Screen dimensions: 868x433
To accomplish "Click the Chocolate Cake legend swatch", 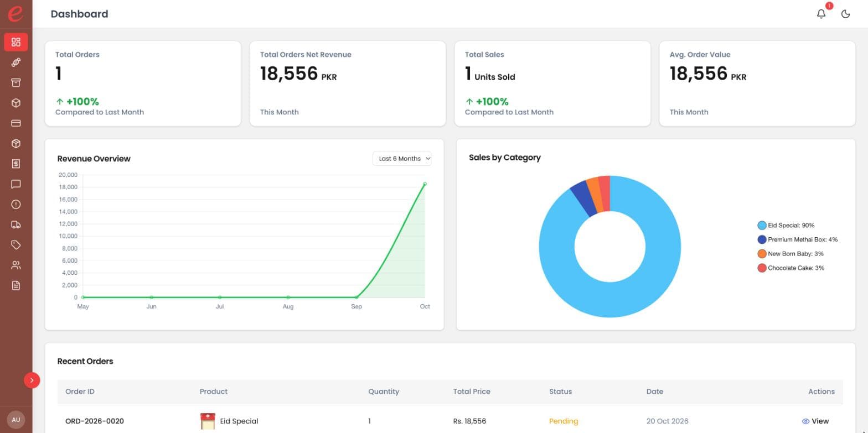I will [762, 268].
